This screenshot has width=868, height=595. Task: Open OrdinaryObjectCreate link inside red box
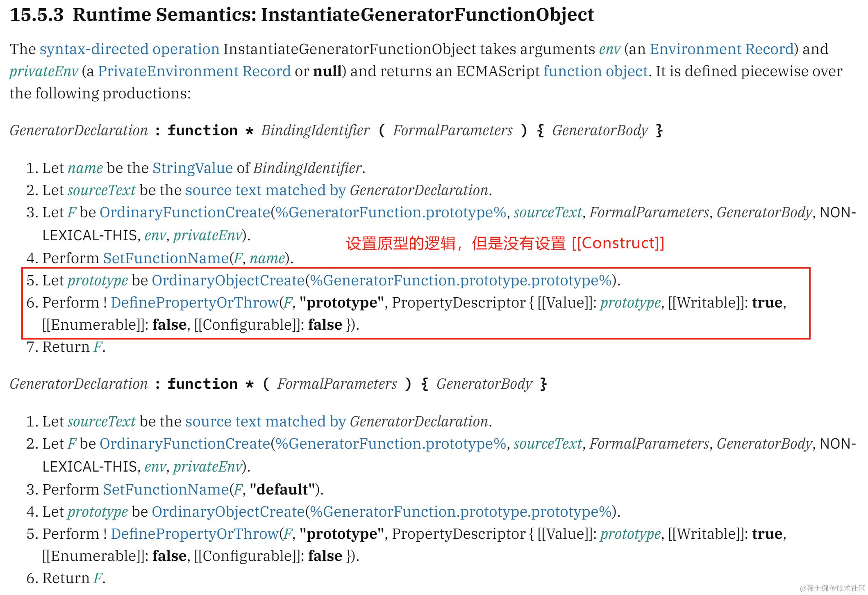[228, 280]
